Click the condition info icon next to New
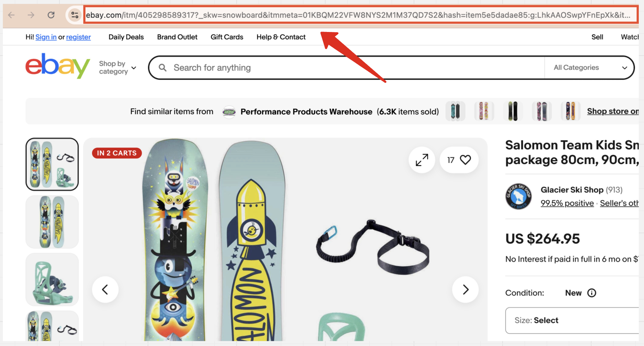The width and height of the screenshot is (644, 346). click(592, 293)
